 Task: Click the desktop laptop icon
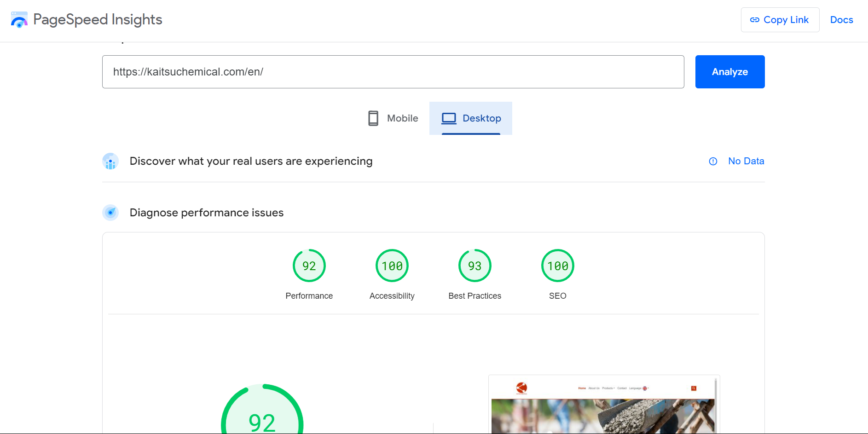pos(449,118)
